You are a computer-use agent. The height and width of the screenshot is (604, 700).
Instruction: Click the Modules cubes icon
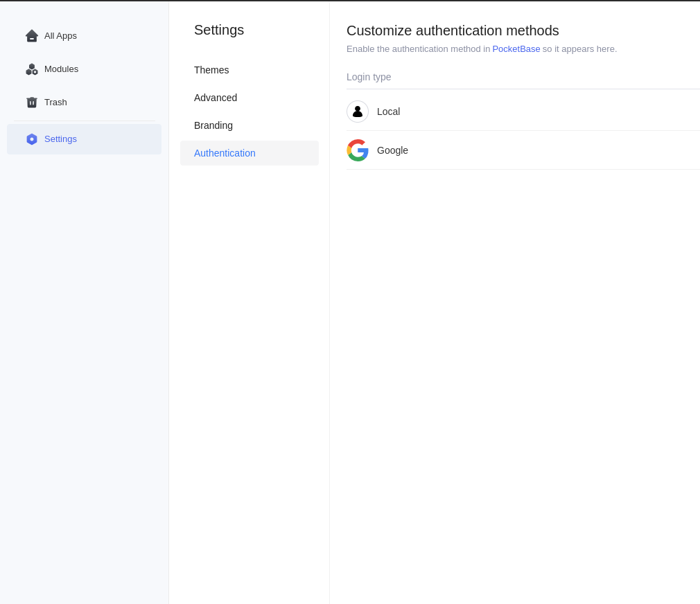coord(32,69)
